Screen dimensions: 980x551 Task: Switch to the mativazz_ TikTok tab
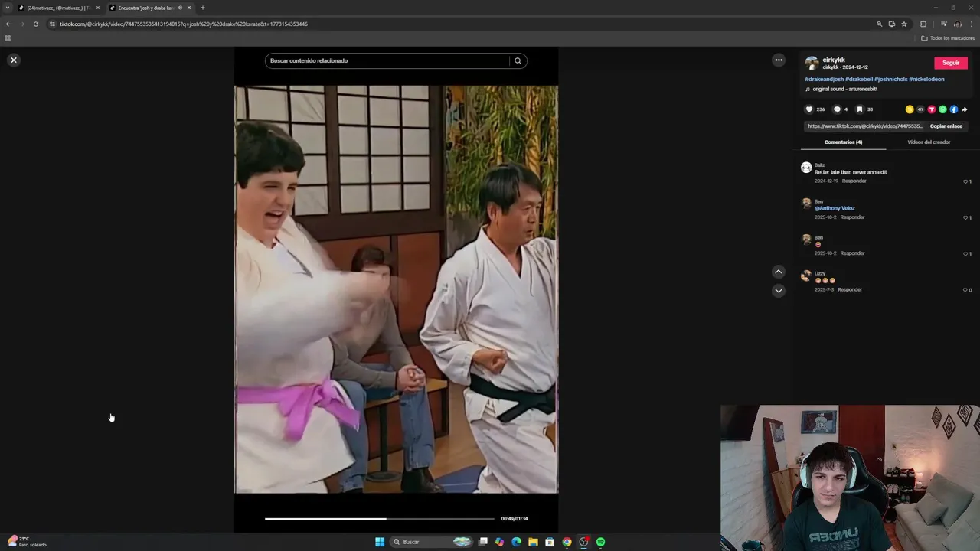click(58, 8)
